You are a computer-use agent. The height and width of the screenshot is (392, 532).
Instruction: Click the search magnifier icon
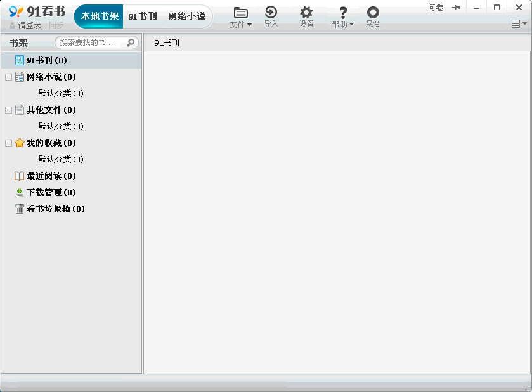point(131,42)
